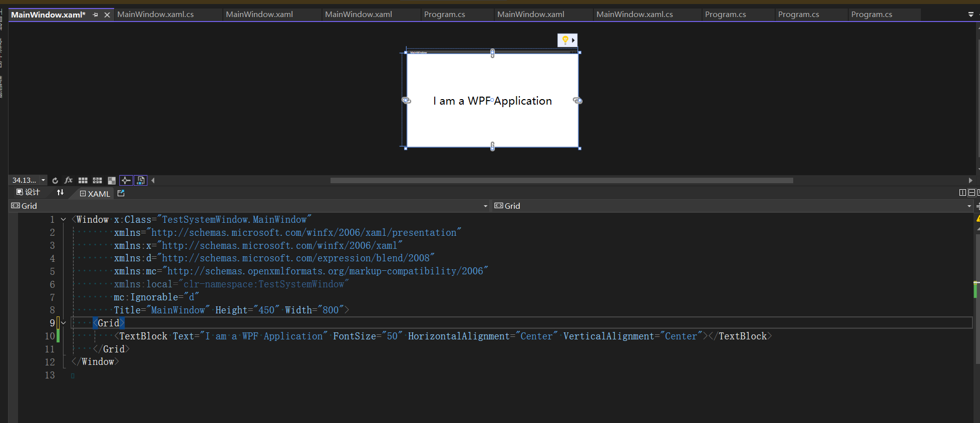Switch to the 设计 design view

29,193
